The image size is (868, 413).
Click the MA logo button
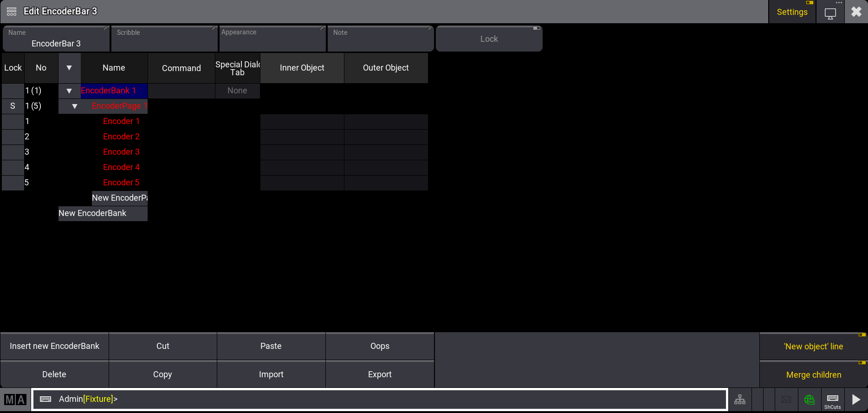click(15, 400)
